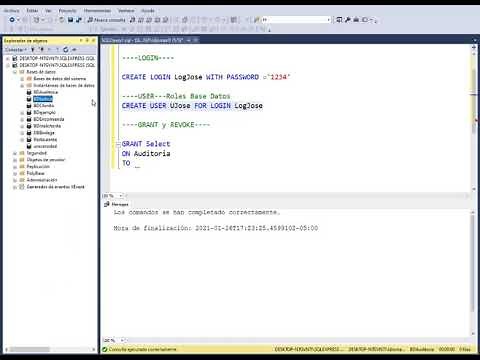Image resolution: width=480 pixels, height=360 pixels.
Task: Collapse the GRANT Select code block
Action: [x=118, y=144]
